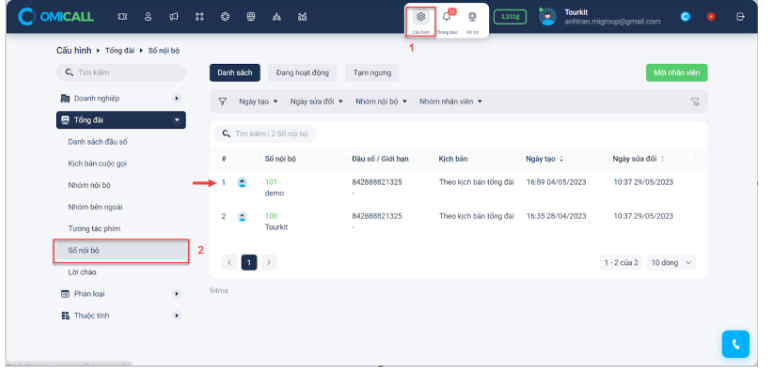Switch to the Đang hoạt động tab
Viewport: 771px width, 369px height.
(302, 73)
